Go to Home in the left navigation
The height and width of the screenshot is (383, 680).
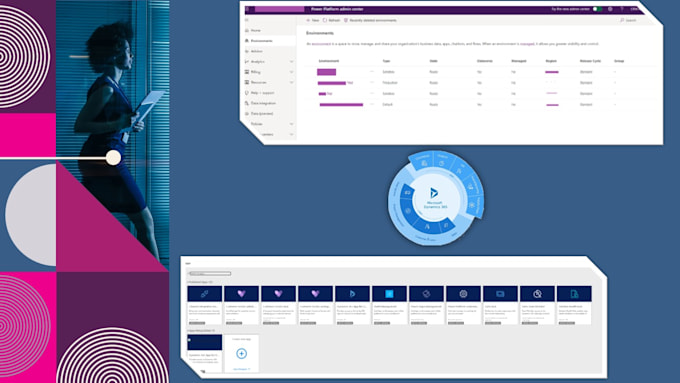click(253, 30)
